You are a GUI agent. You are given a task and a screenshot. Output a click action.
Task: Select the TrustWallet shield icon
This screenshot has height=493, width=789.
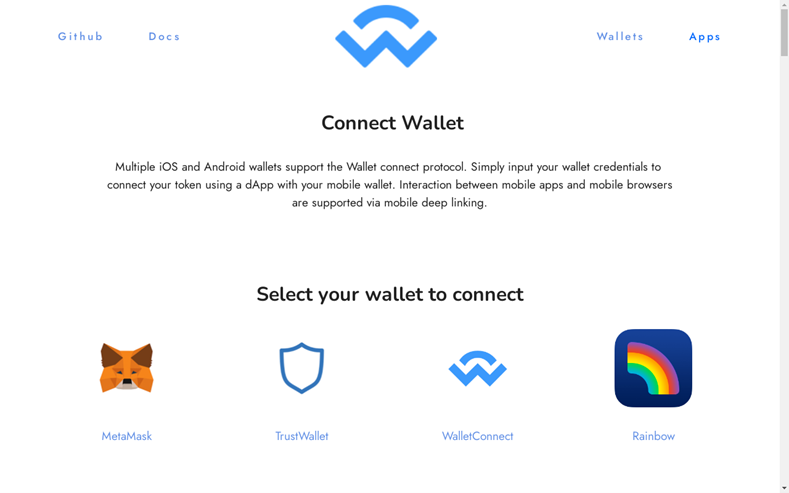click(301, 368)
